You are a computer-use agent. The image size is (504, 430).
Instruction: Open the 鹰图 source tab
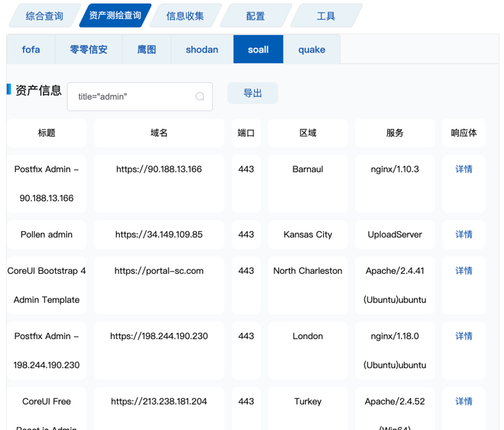click(147, 49)
